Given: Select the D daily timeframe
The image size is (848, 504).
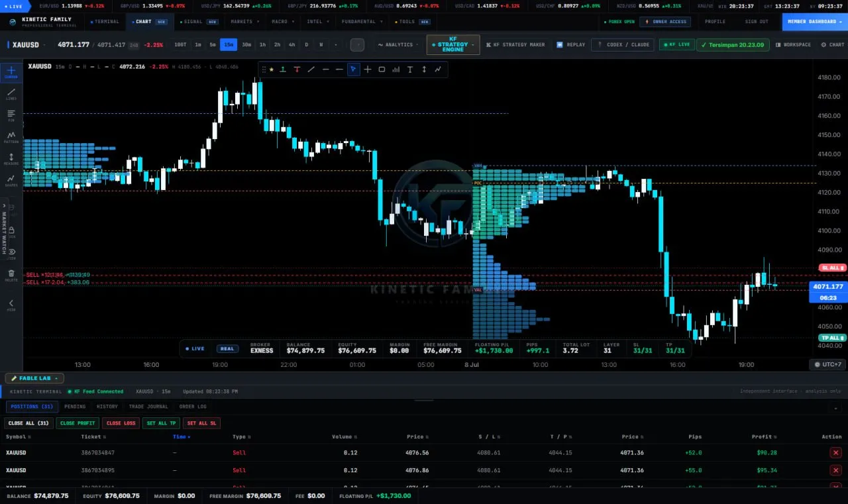Looking at the screenshot, I should click(306, 45).
